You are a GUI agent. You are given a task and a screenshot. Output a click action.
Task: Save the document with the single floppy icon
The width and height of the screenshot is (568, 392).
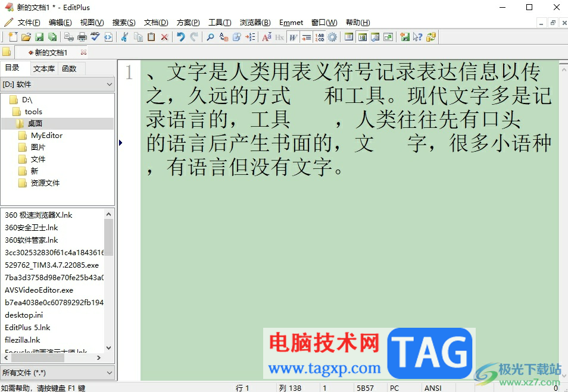click(x=39, y=37)
